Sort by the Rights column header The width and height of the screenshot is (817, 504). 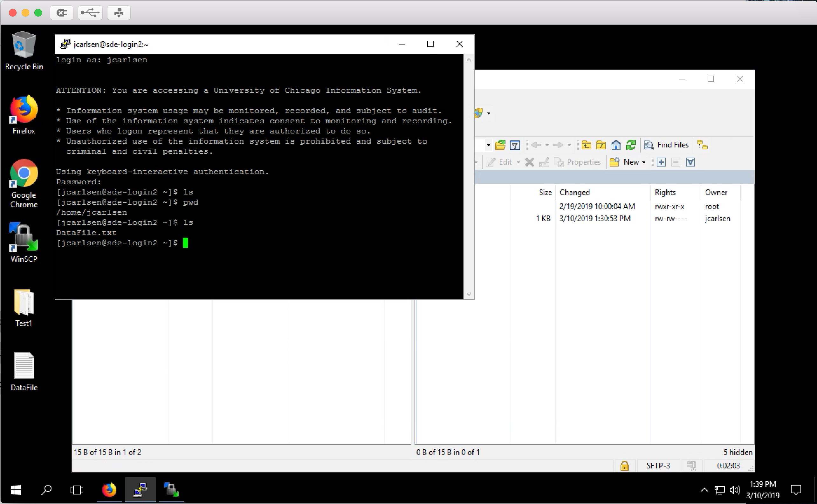pyautogui.click(x=676, y=193)
